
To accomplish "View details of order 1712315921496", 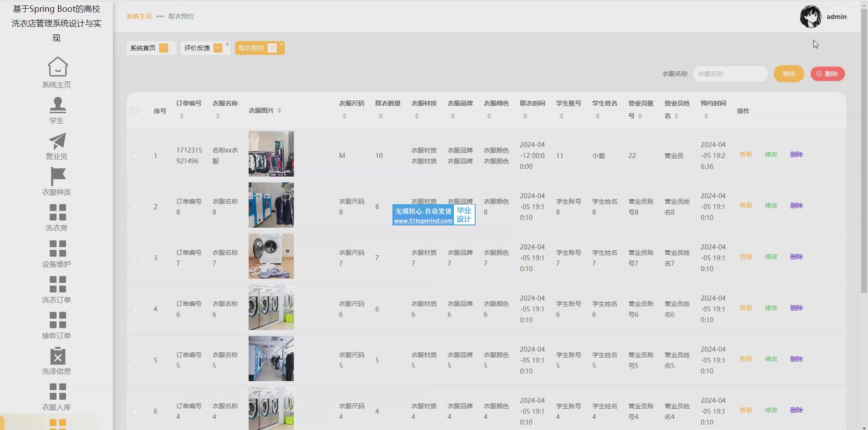I will 745,154.
